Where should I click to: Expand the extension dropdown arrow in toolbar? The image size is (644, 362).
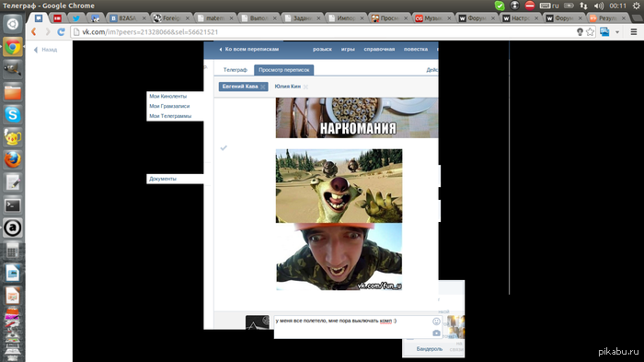(x=617, y=31)
